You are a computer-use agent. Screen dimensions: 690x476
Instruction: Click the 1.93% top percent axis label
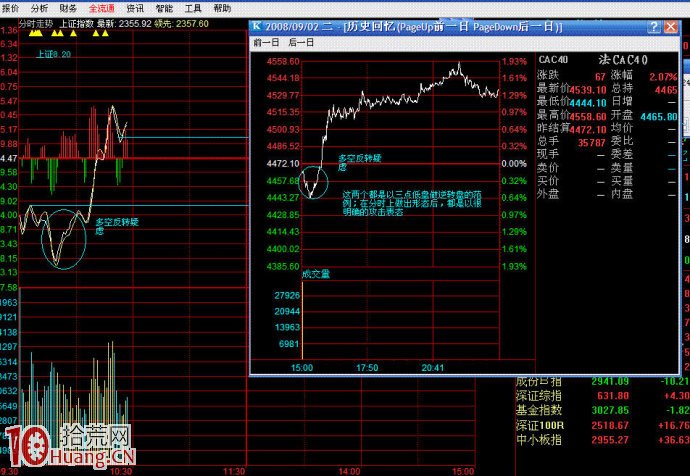[x=514, y=62]
